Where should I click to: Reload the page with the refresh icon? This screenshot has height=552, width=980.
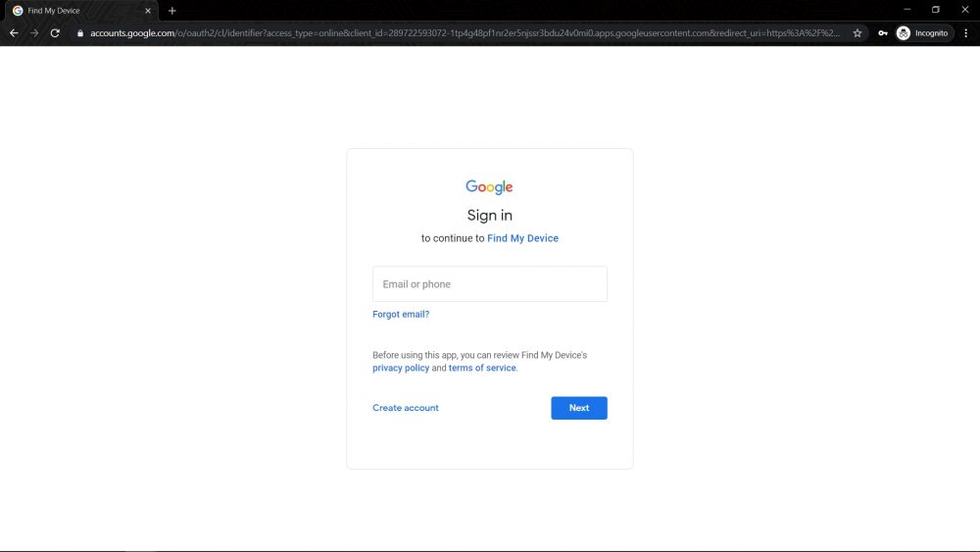click(x=55, y=33)
